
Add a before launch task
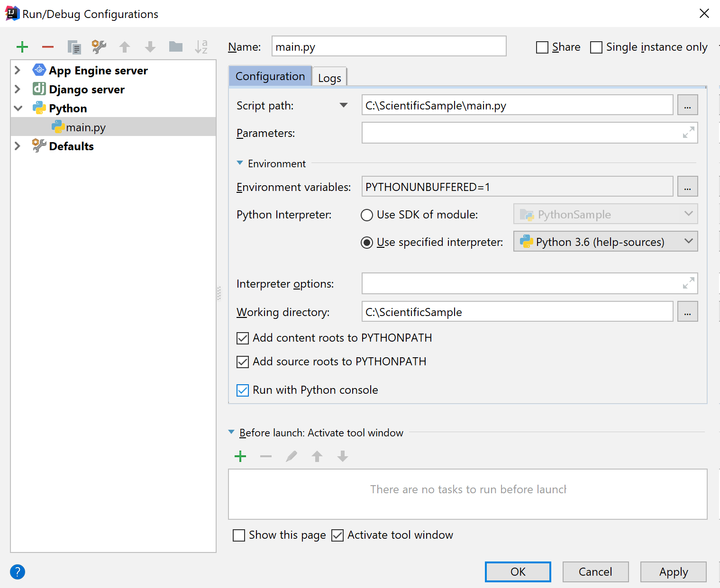(x=240, y=456)
